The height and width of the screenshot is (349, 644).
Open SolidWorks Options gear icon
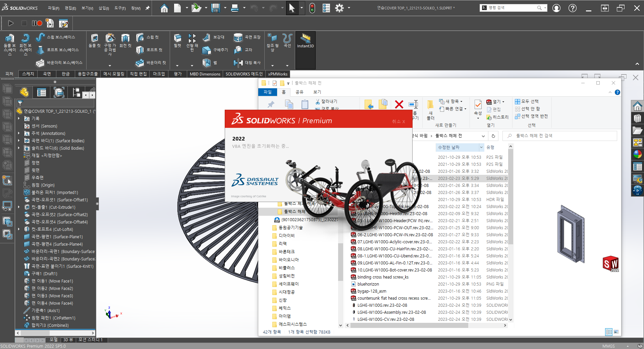(339, 8)
